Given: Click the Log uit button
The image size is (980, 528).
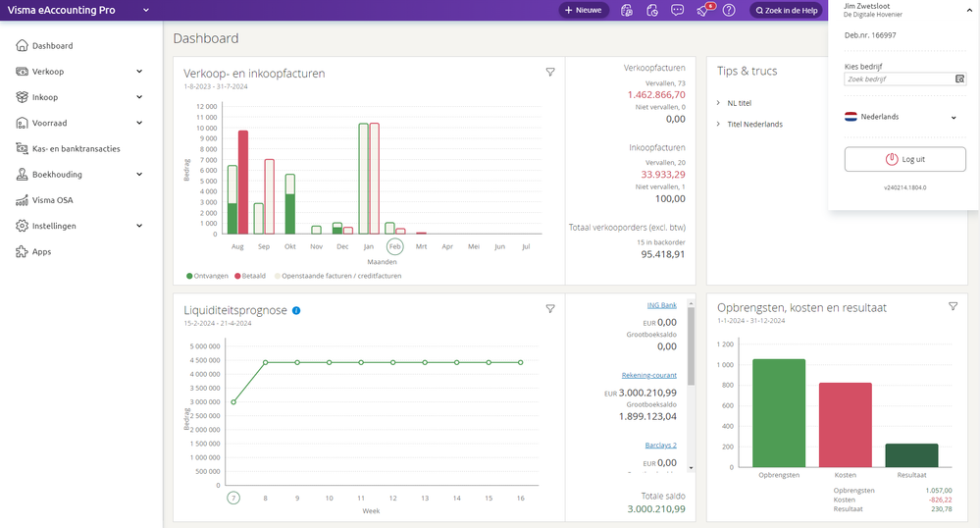Looking at the screenshot, I should (x=905, y=159).
